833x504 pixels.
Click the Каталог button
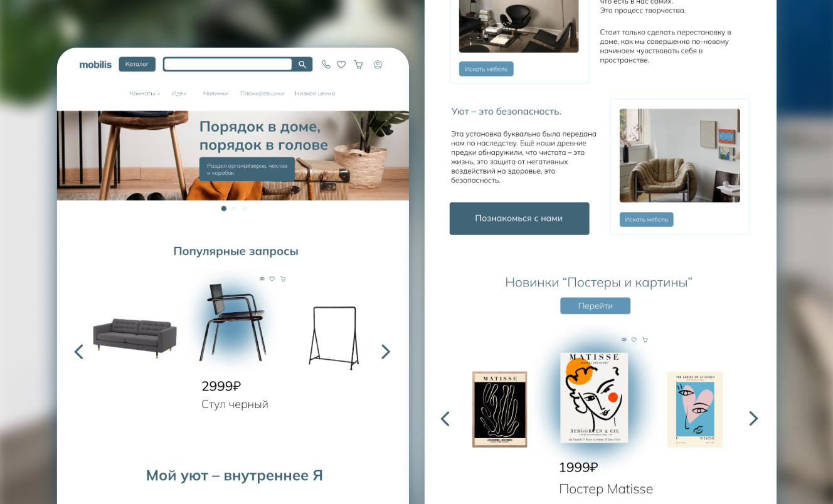pos(137,64)
